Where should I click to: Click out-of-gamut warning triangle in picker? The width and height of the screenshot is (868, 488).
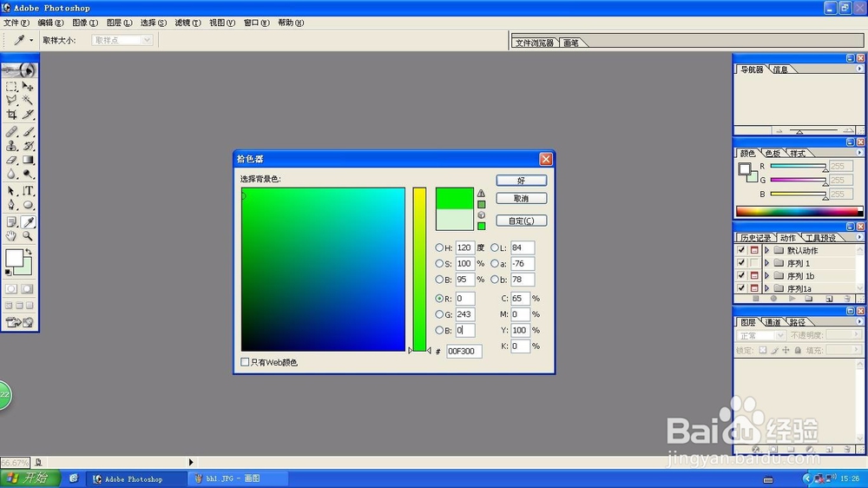(x=481, y=194)
